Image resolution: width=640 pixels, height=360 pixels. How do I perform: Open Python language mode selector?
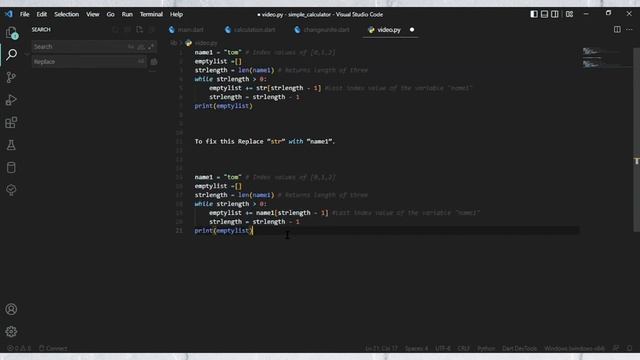pyautogui.click(x=486, y=348)
